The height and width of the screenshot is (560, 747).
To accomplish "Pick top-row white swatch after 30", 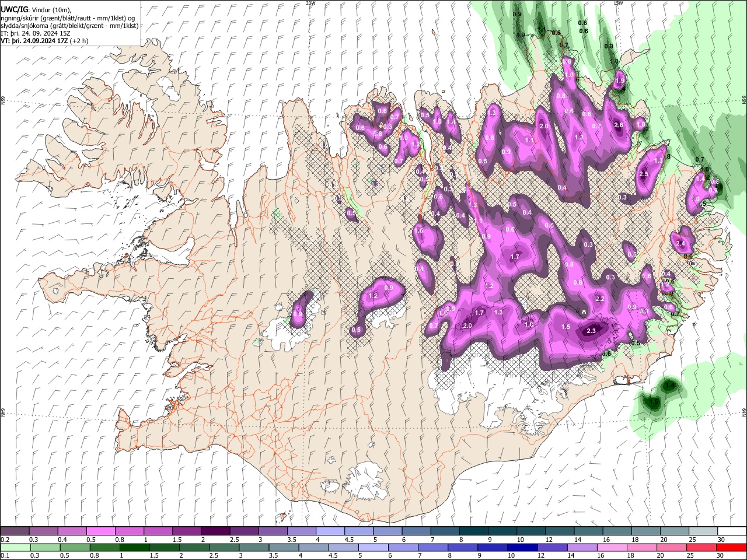I will (732, 531).
